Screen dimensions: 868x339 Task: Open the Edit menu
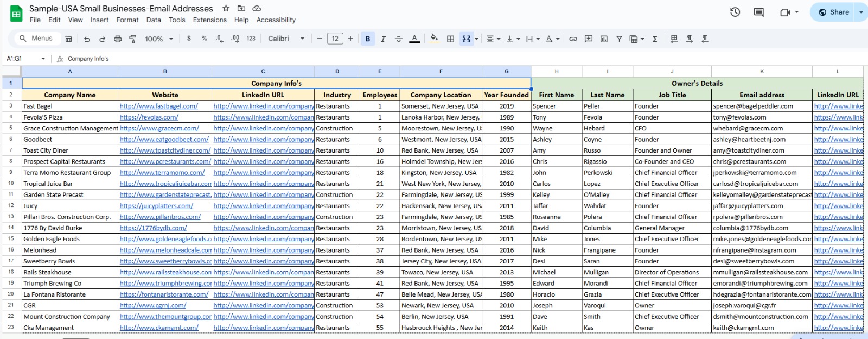coord(54,20)
